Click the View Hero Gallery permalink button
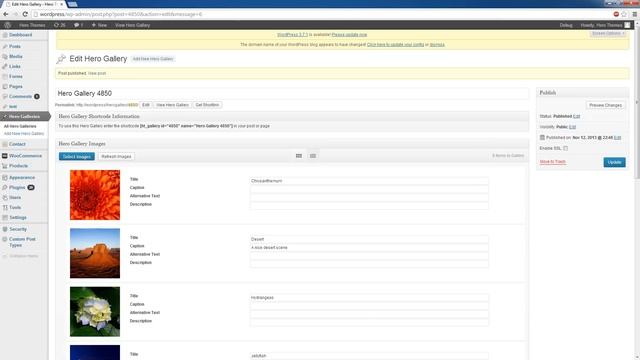 click(172, 105)
